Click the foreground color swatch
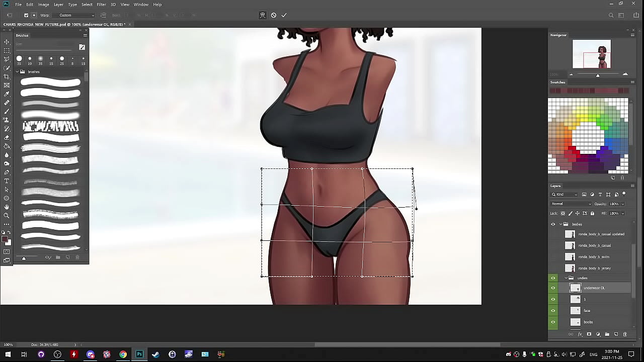Image resolution: width=644 pixels, height=362 pixels. pos(5,239)
